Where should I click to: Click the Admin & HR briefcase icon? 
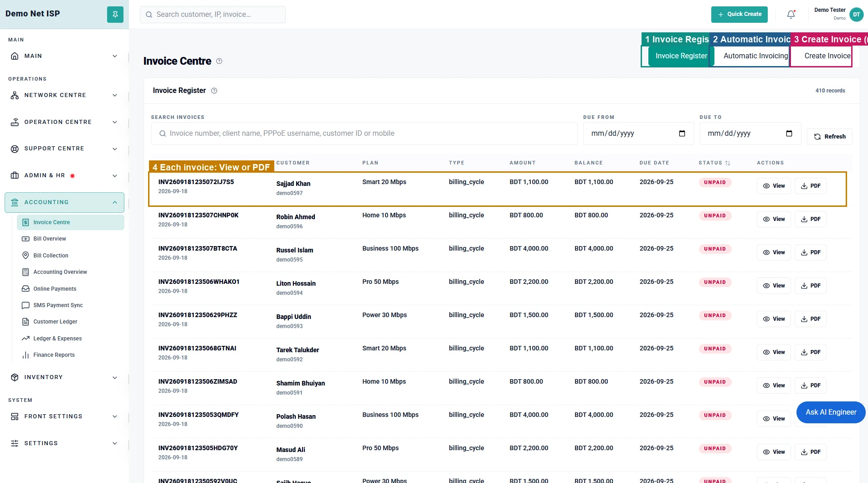tap(15, 175)
